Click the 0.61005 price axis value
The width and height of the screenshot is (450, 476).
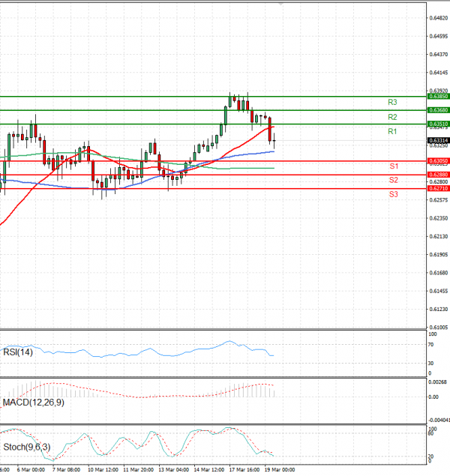click(439, 328)
